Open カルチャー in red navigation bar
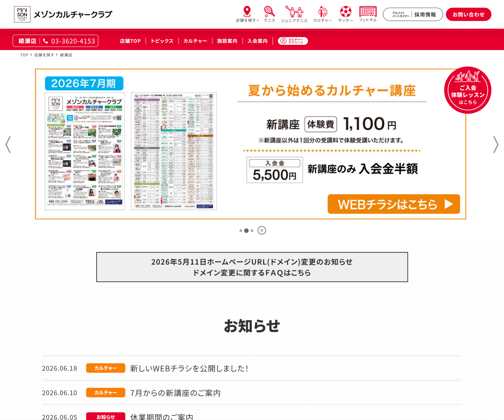The width and height of the screenshot is (504, 420). 195,41
